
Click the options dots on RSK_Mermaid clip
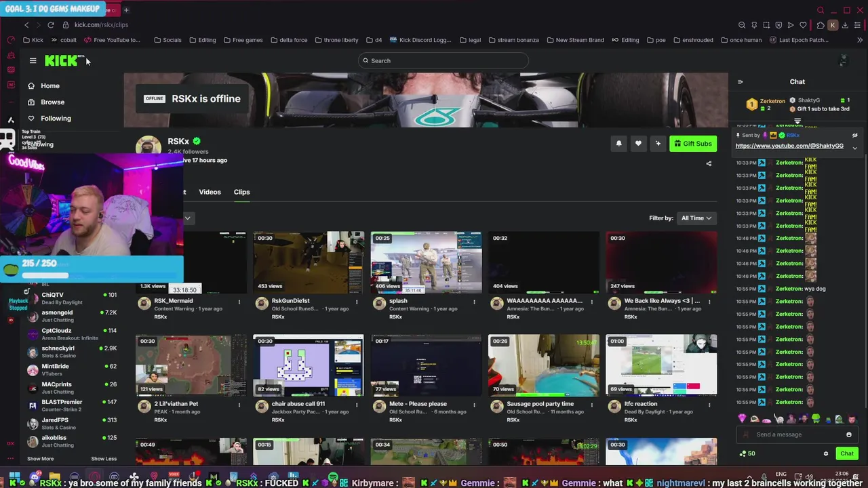[x=239, y=302]
